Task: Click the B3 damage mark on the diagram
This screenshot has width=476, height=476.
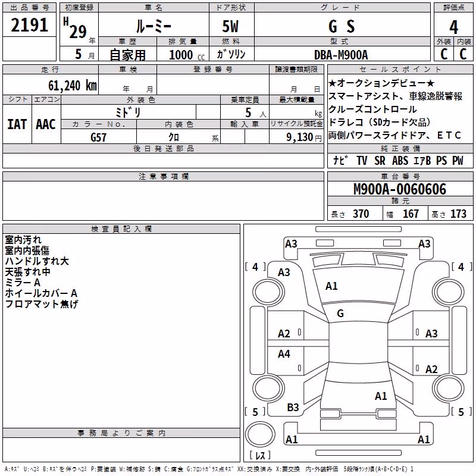Action: click(x=293, y=408)
